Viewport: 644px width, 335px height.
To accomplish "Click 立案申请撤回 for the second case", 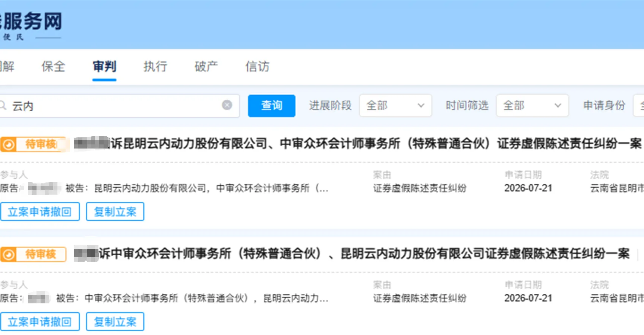I will (x=40, y=322).
